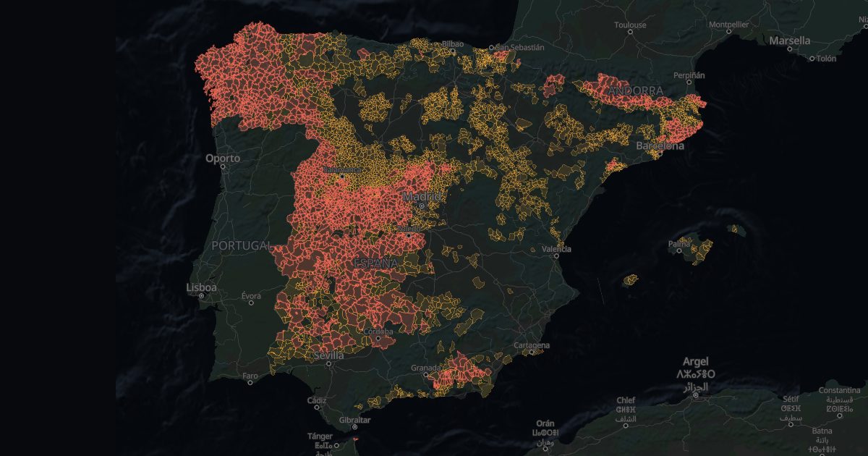
Task: Click the Córdoba city label
Action: (x=378, y=332)
